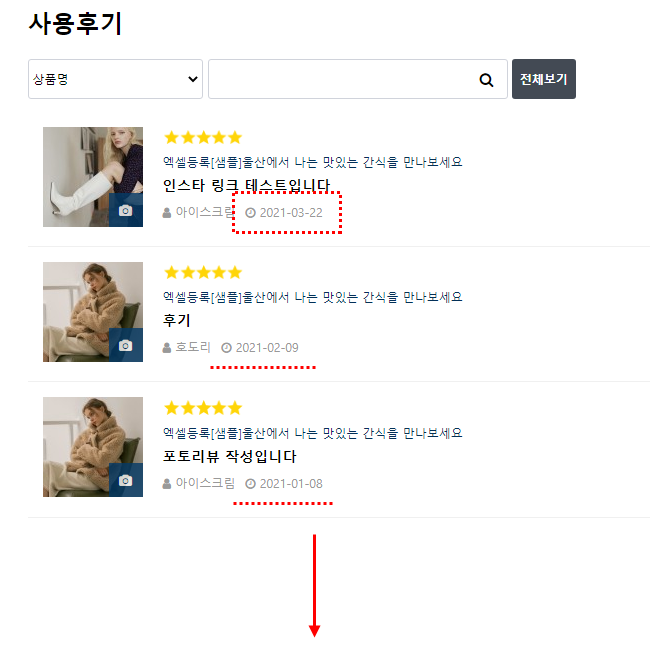Open review titled 후기
This screenshot has height=650, width=650.
coord(177,320)
